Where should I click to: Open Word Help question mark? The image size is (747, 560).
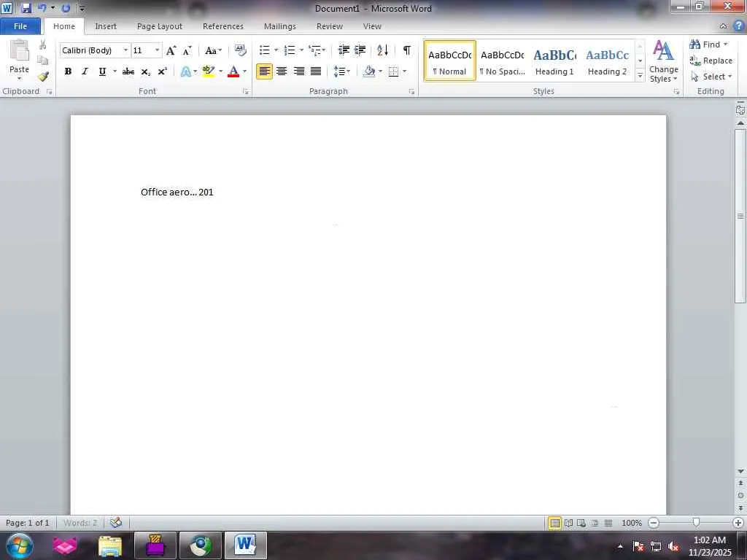pos(738,26)
